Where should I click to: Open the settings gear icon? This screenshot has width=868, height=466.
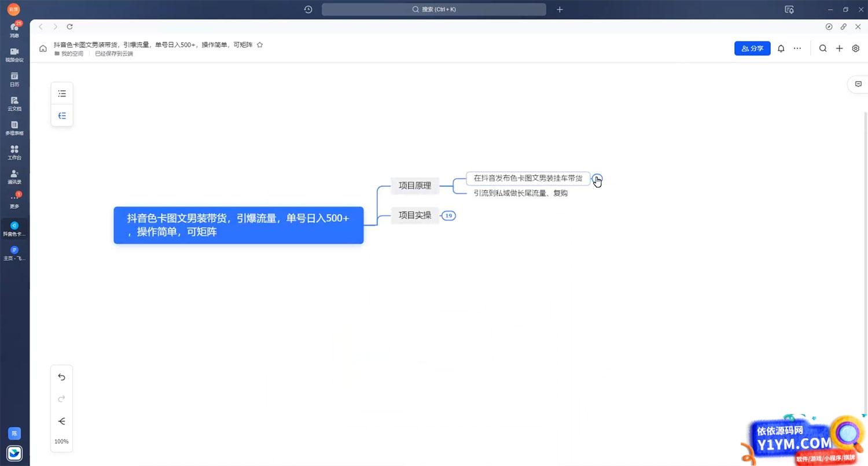(856, 49)
